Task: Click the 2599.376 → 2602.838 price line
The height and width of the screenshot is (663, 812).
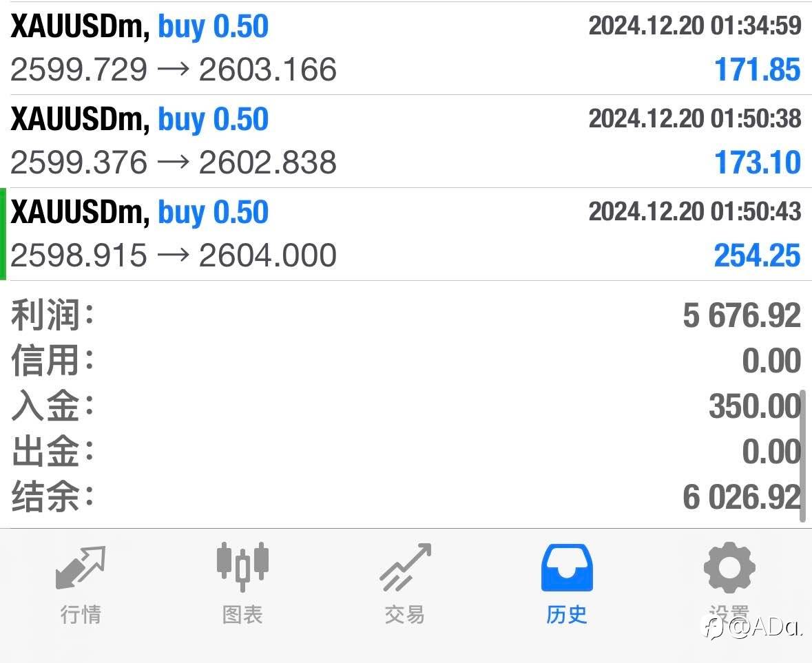Action: [x=174, y=163]
